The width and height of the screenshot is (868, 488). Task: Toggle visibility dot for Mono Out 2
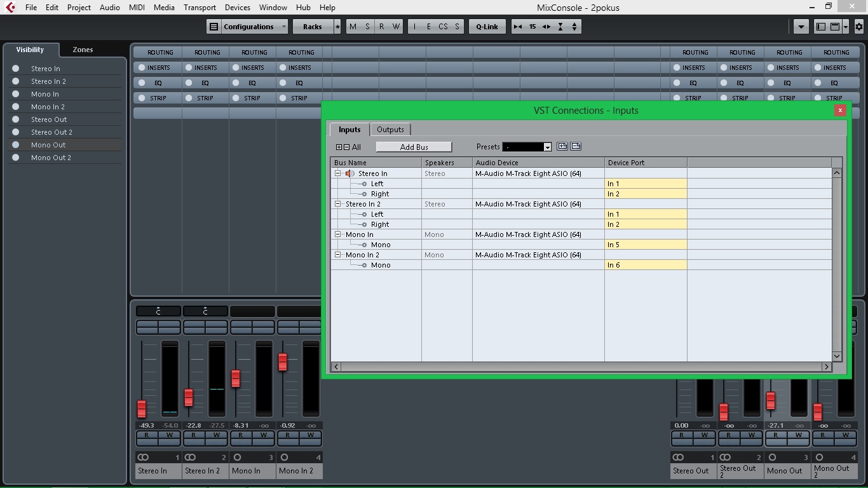tap(16, 158)
